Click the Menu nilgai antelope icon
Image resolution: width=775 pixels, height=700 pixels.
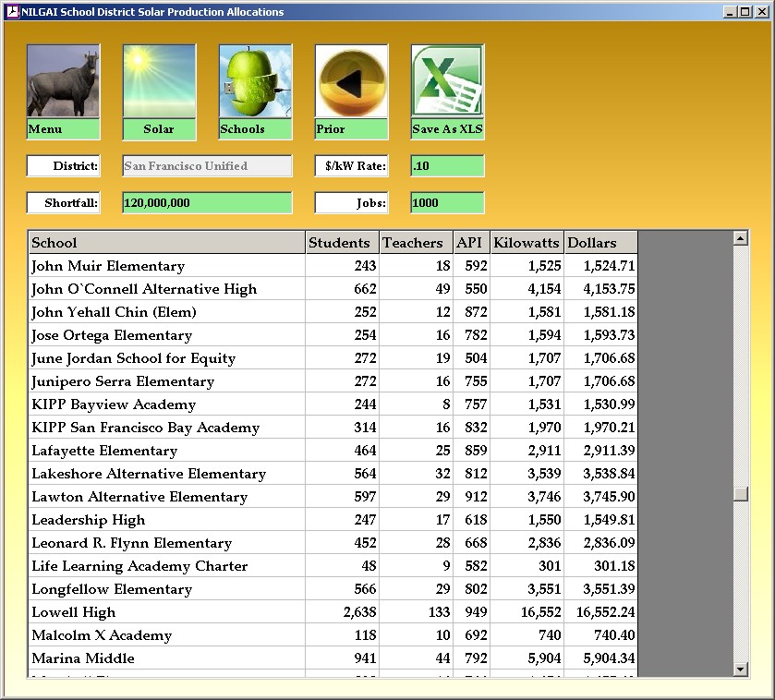[x=63, y=82]
